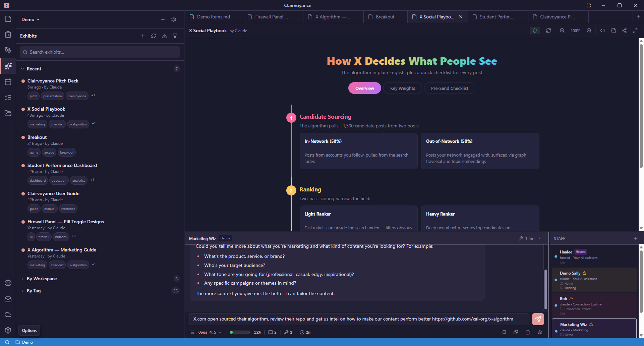Switch to the Breakout tab
The width and height of the screenshot is (644, 346).
point(385,17)
